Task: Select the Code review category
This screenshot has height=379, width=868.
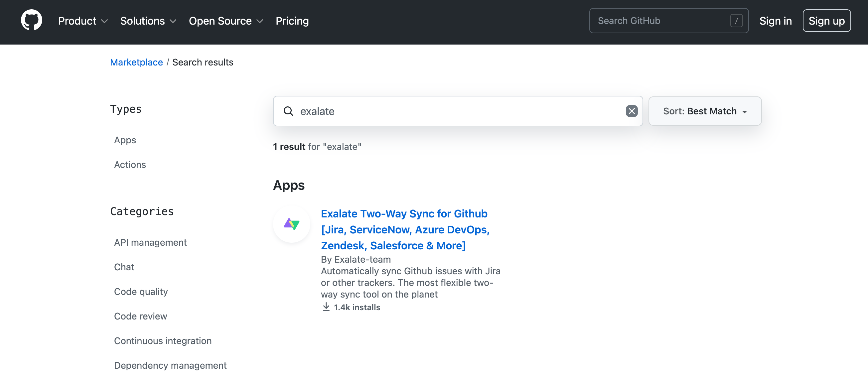Action: (x=140, y=316)
